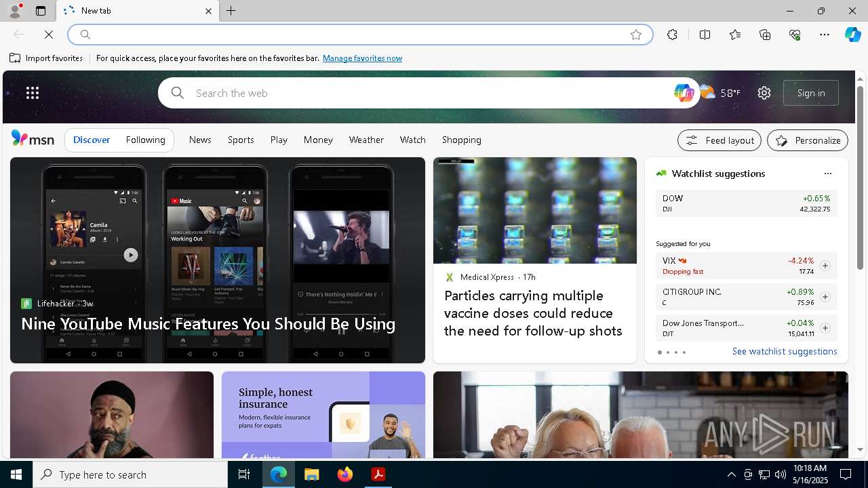Open the taskbar clock and date
The height and width of the screenshot is (488, 868).
tap(810, 474)
